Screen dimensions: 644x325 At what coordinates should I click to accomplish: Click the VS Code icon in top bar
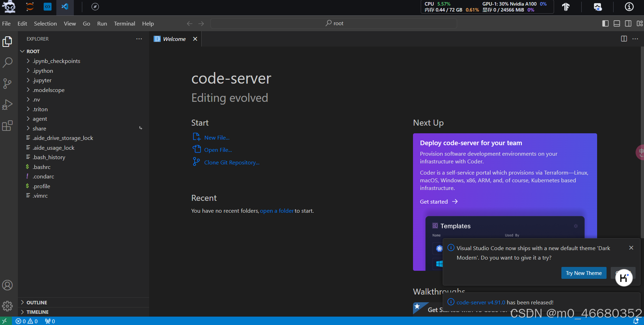(65, 7)
